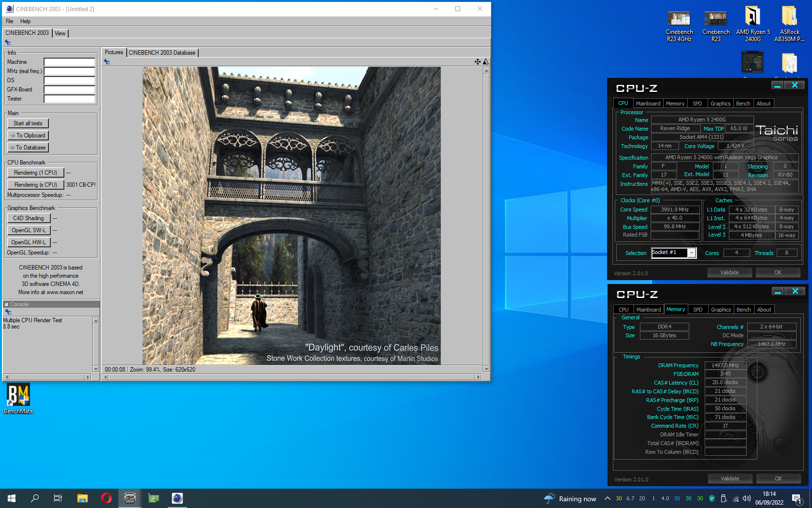
Task: Switch to the CINEBENCH 2003 Database tab
Action: tap(162, 53)
